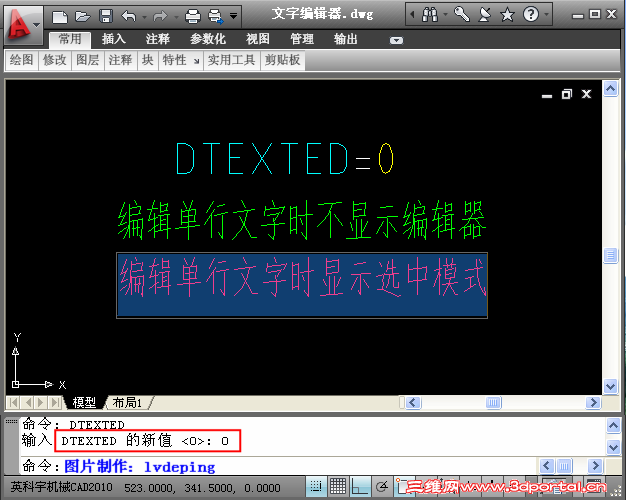Image resolution: width=626 pixels, height=500 pixels.
Task: Open batch plot printer icon
Action: [216, 16]
